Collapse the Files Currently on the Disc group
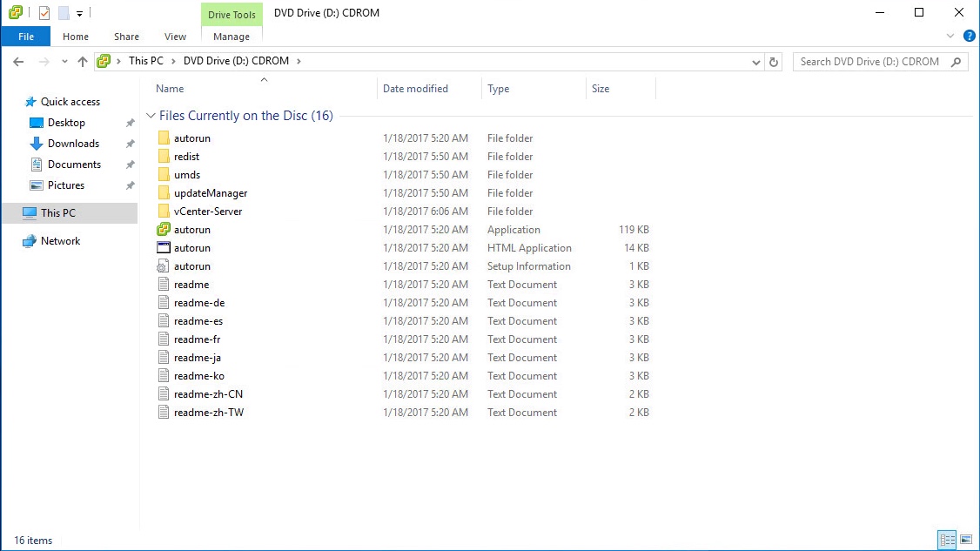This screenshot has width=980, height=551. click(x=151, y=116)
